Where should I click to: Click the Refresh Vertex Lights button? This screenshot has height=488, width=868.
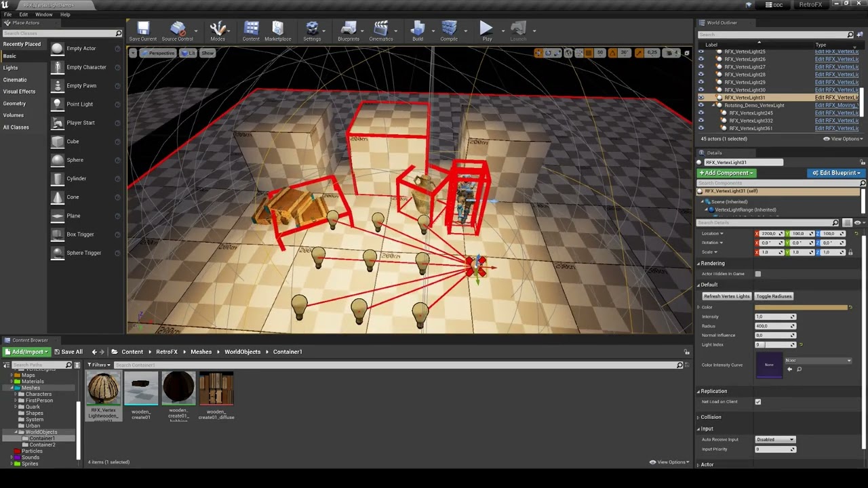(727, 296)
